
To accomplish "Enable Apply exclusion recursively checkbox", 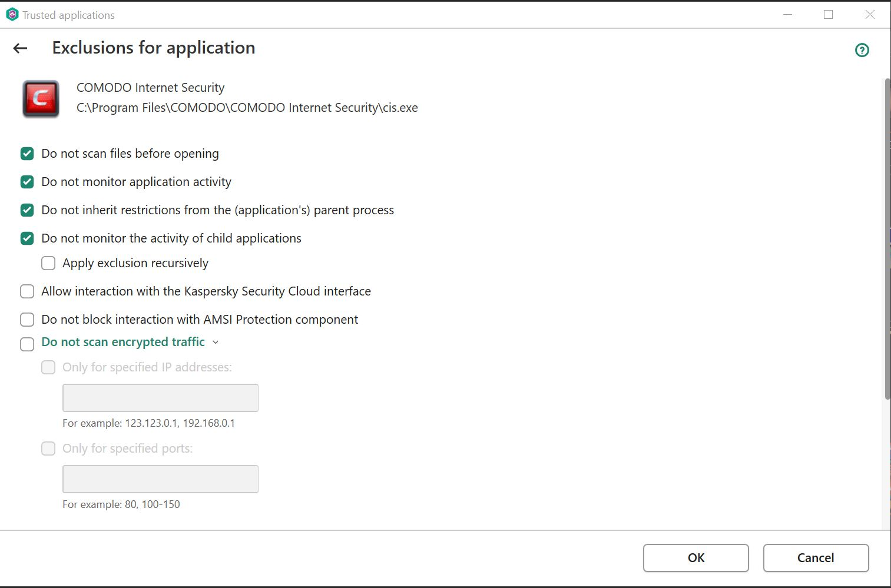I will 48,263.
